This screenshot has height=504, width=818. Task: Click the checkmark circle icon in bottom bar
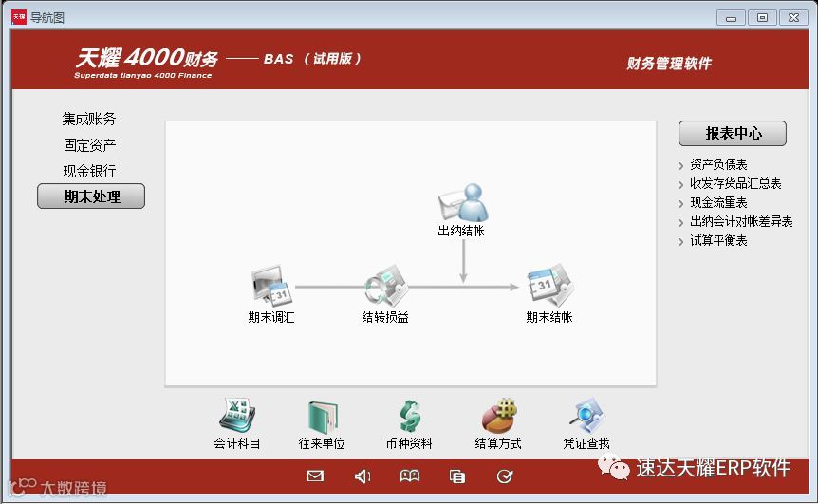(x=505, y=476)
